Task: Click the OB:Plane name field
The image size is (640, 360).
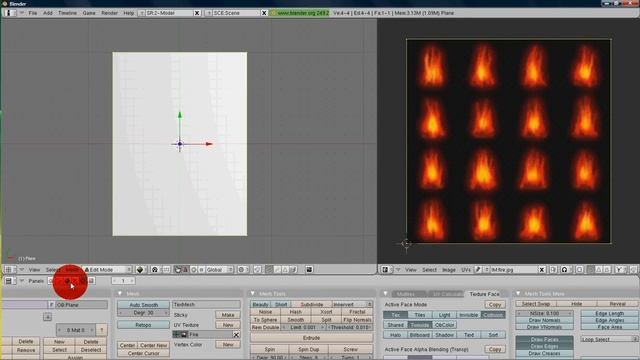Action: (81, 305)
